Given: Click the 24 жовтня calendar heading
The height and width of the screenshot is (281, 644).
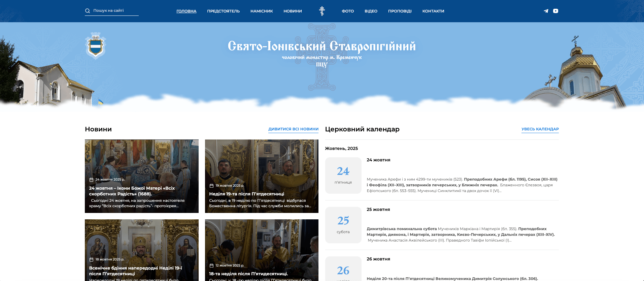Looking at the screenshot, I should [378, 160].
